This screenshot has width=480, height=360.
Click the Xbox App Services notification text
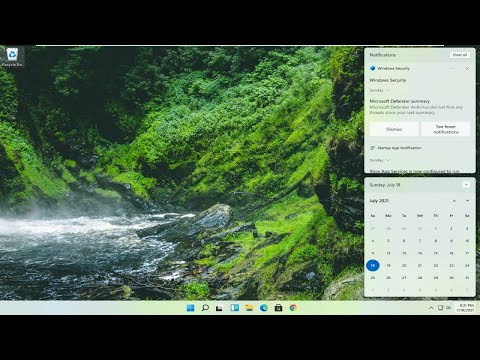pyautogui.click(x=414, y=171)
